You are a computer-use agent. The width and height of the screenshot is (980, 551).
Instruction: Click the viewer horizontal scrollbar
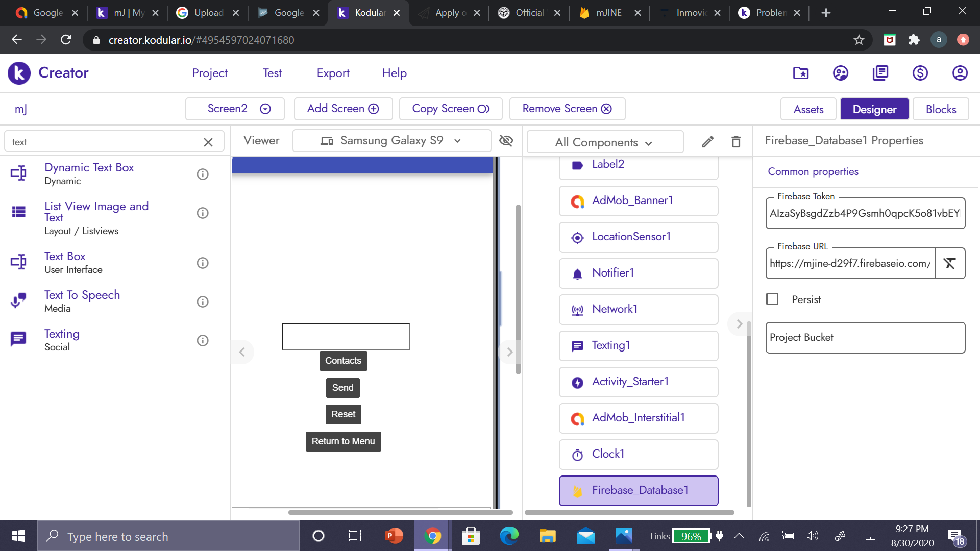click(x=400, y=512)
